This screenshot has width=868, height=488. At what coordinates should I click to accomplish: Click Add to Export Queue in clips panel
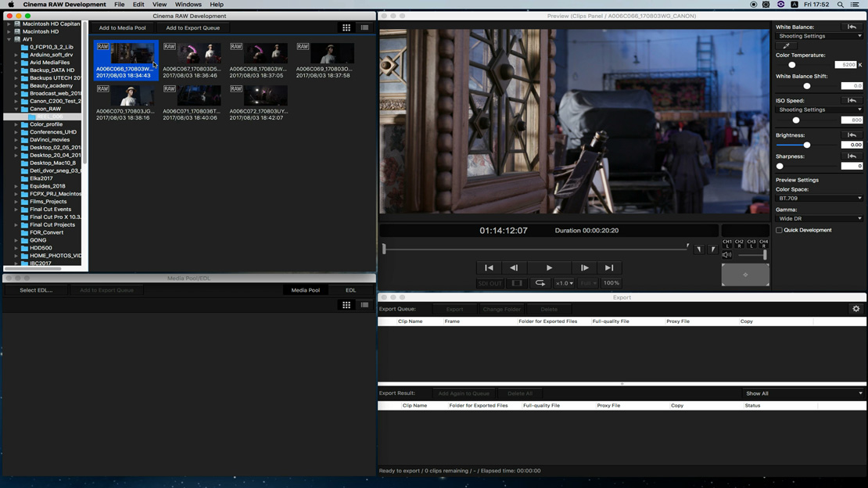coord(192,27)
